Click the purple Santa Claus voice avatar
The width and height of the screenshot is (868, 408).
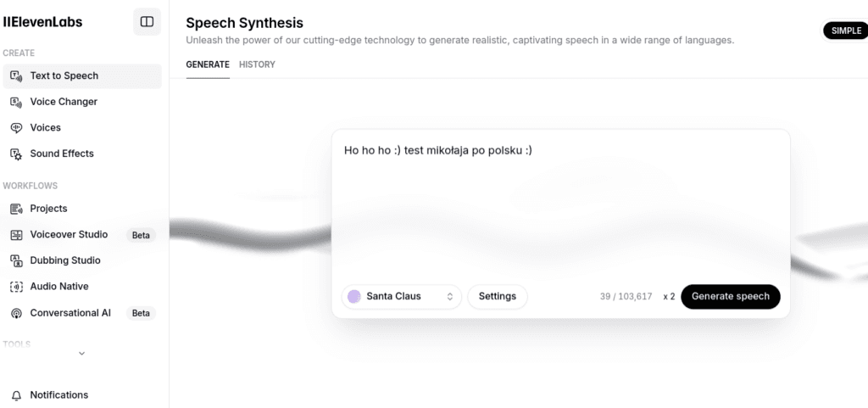coord(354,297)
